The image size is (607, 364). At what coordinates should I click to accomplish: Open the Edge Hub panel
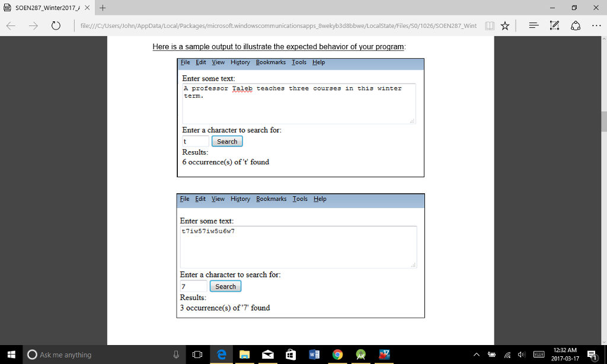tap(533, 25)
